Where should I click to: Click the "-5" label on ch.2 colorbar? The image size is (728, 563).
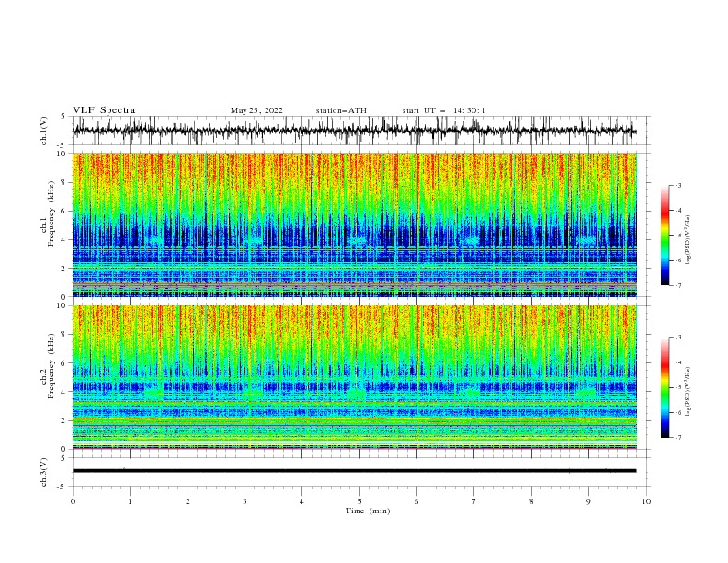pos(678,387)
